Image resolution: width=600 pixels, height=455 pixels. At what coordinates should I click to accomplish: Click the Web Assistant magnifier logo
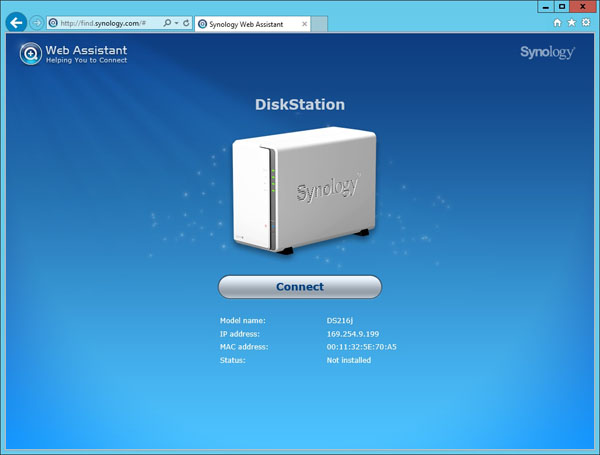pyautogui.click(x=31, y=54)
